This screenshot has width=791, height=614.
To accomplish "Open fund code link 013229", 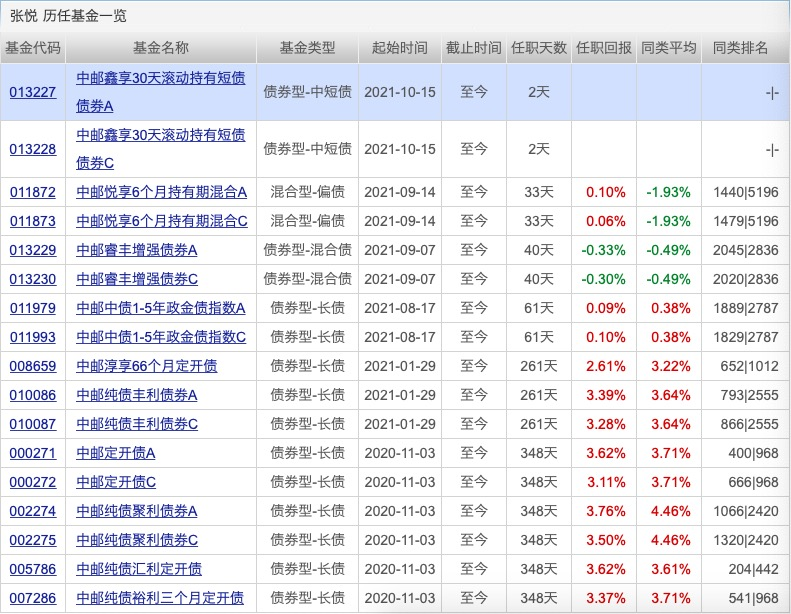I will [x=33, y=250].
